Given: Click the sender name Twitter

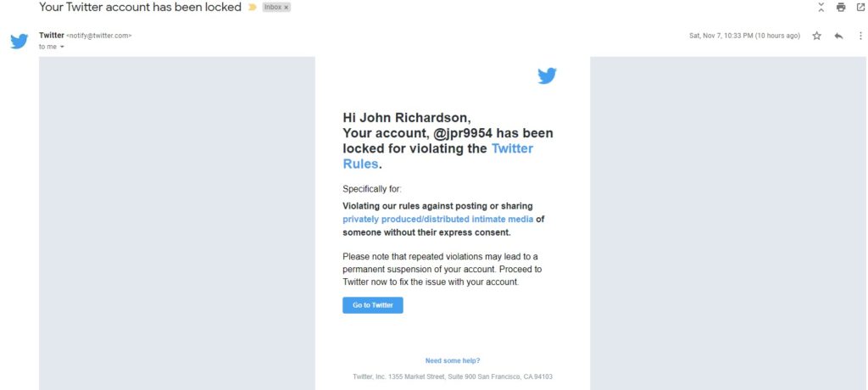Looking at the screenshot, I should (x=51, y=36).
